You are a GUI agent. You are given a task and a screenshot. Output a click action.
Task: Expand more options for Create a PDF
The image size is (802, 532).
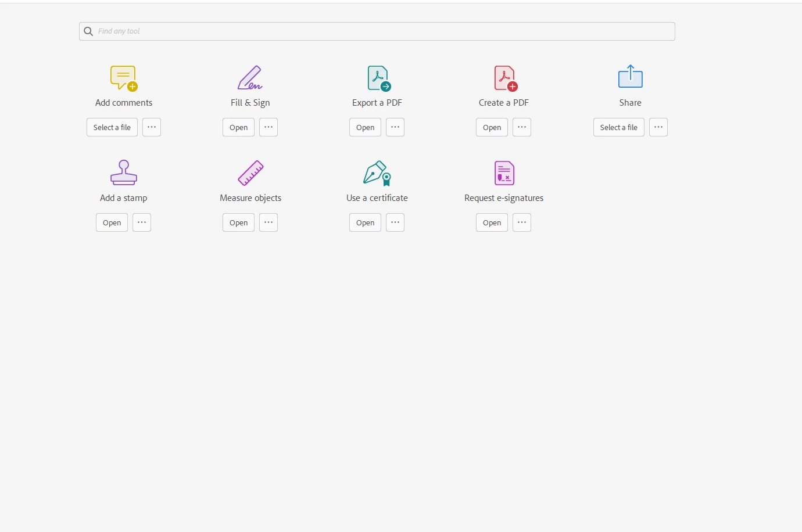[522, 127]
